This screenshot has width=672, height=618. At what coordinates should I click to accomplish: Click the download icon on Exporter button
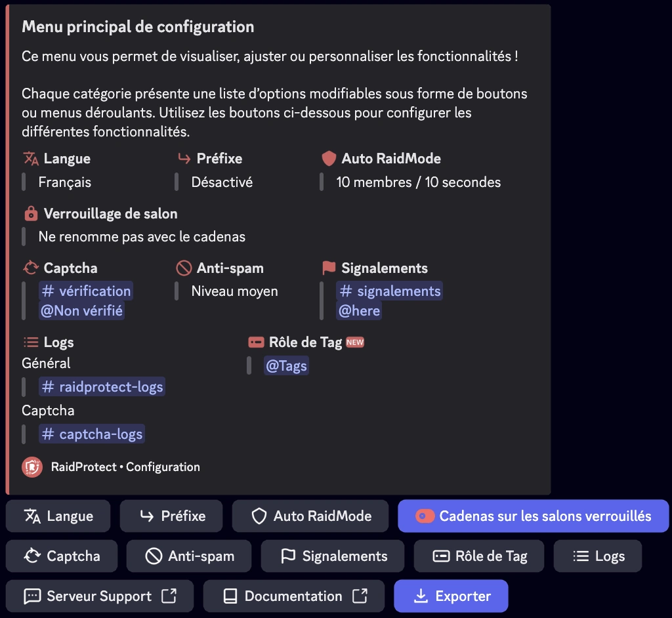click(x=421, y=596)
